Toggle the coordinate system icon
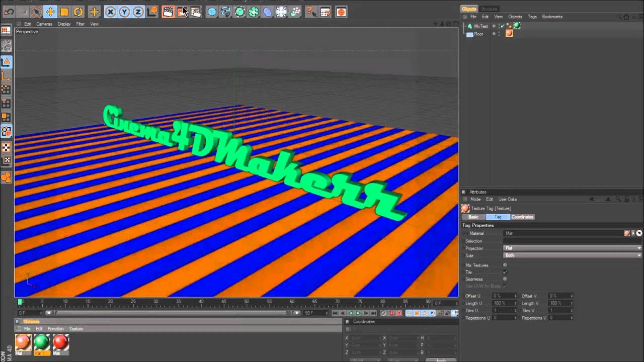Image resolution: width=644 pixels, height=362 pixels. point(152,12)
